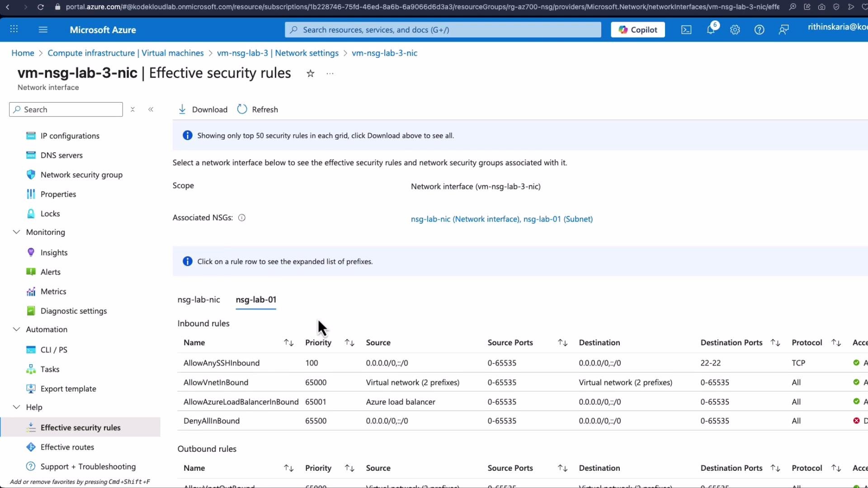The width and height of the screenshot is (868, 488).
Task: Select the nsg-lab-01 tab
Action: 256,300
